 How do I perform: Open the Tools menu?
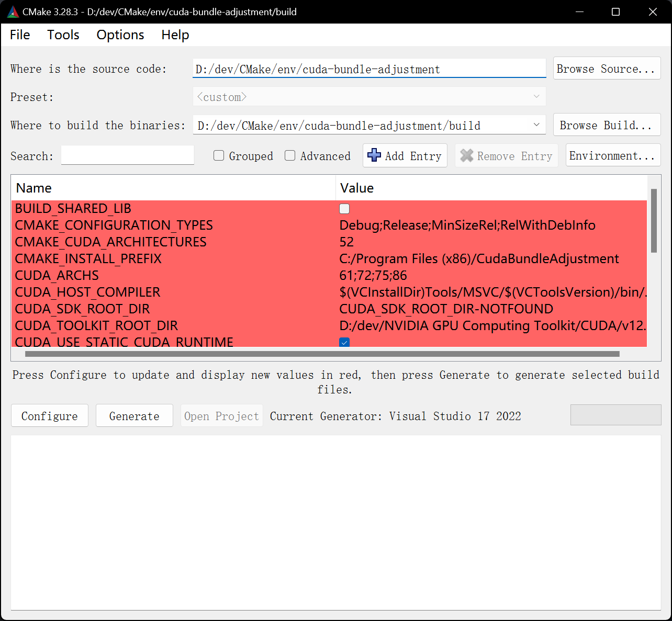[x=63, y=35]
